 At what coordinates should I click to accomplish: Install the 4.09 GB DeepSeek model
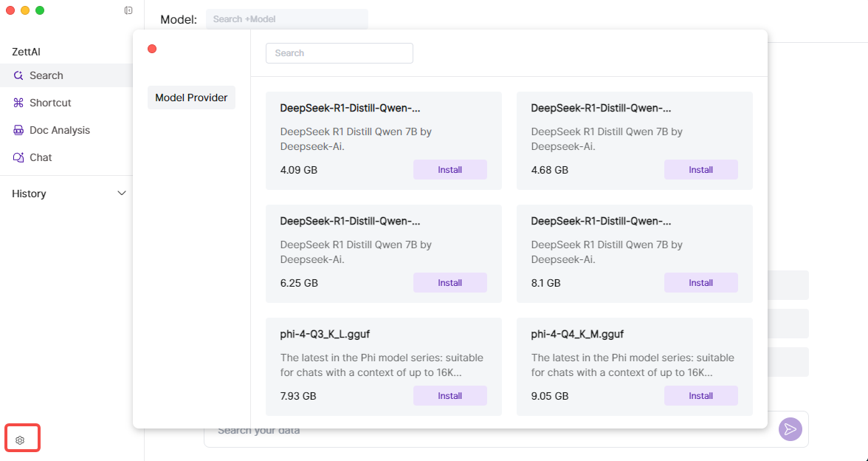pyautogui.click(x=450, y=170)
